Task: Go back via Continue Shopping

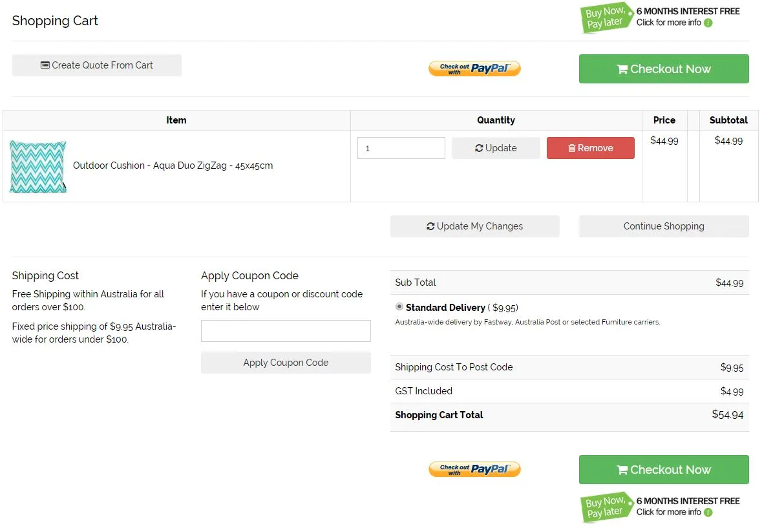Action: click(x=663, y=226)
